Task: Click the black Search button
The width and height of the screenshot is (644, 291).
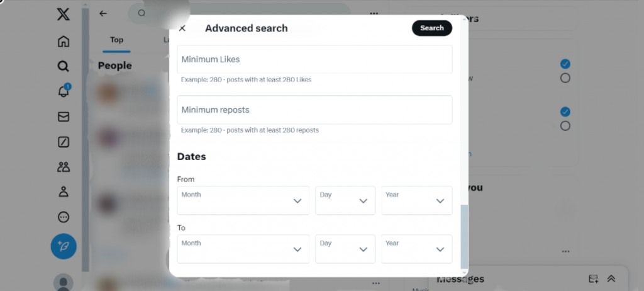Action: click(x=431, y=28)
